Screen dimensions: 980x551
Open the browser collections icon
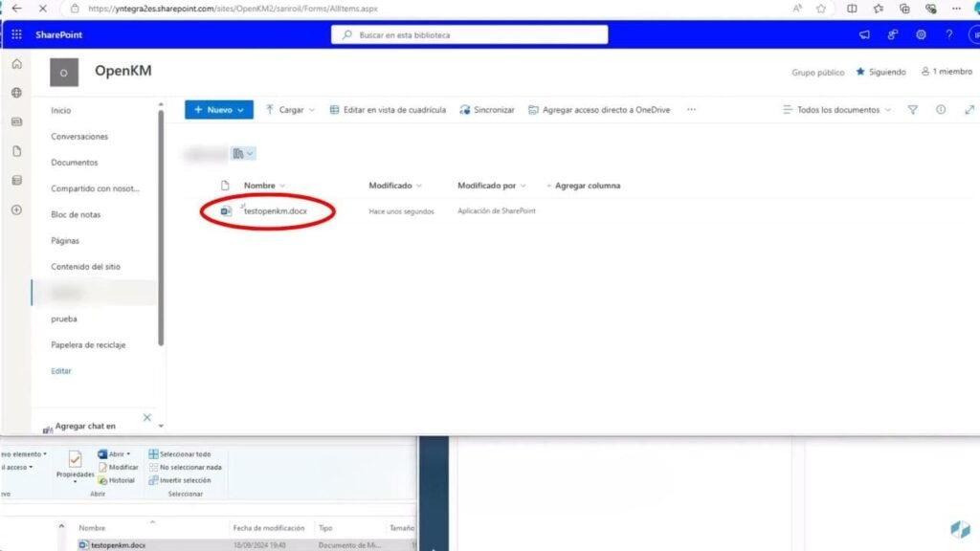tap(904, 9)
